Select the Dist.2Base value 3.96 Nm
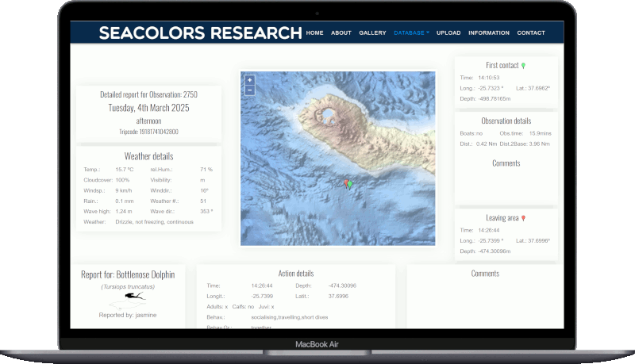Screen dimensions: 635x364 coord(540,144)
